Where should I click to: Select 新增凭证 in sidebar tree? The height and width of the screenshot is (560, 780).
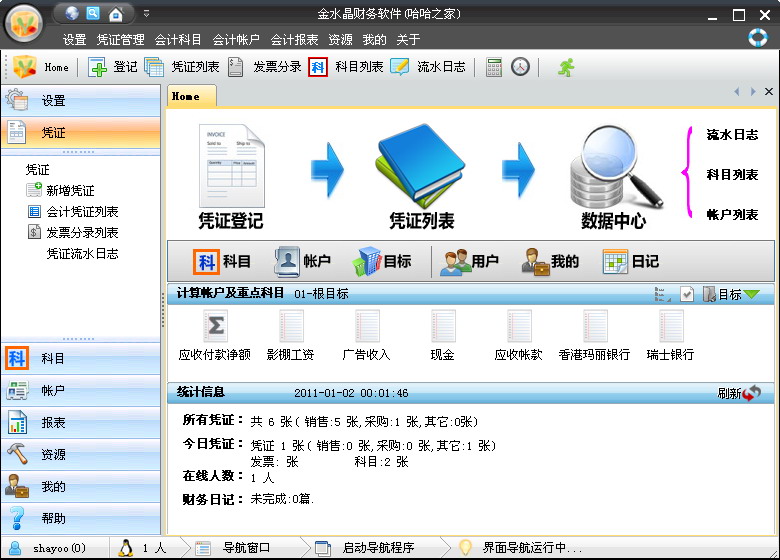coord(70,190)
